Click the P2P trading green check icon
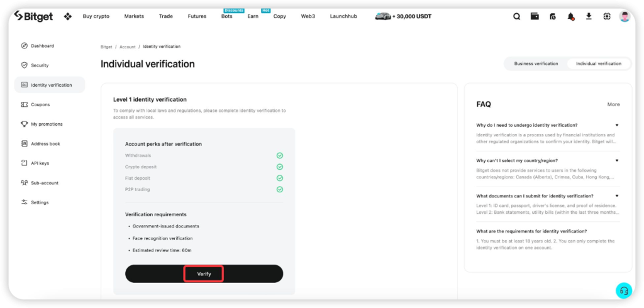Viewport: 644px width, 308px height. coord(280,189)
